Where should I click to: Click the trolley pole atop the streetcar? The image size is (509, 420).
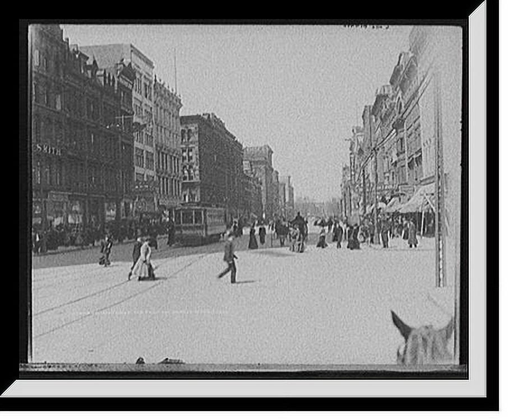click(x=199, y=204)
